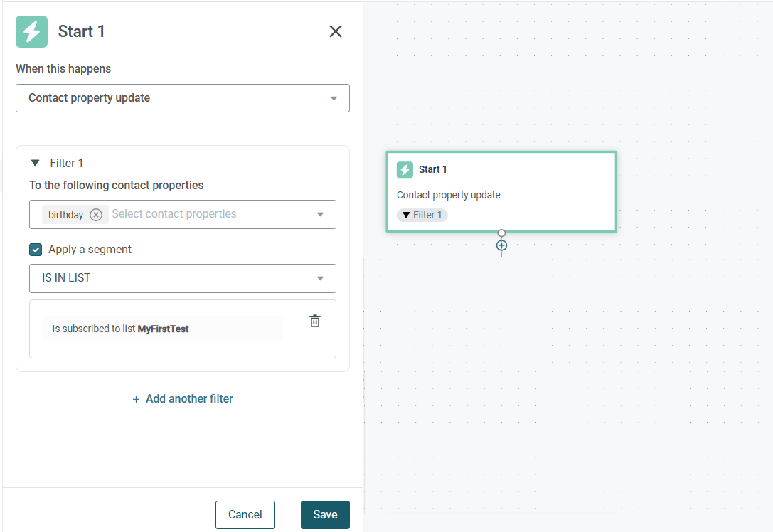Screen dimensions: 773x532
Task: Open the IS IN LIST dropdown
Action: [x=182, y=279]
